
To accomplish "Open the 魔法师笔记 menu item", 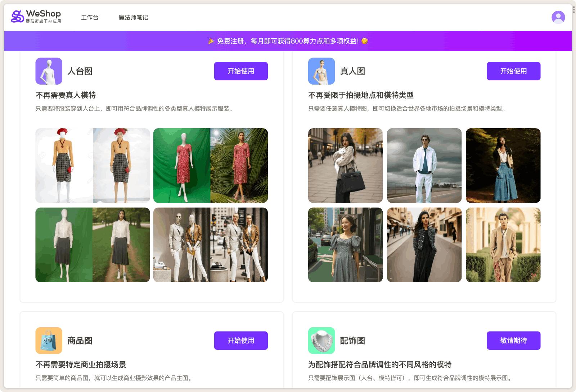I will tap(132, 17).
